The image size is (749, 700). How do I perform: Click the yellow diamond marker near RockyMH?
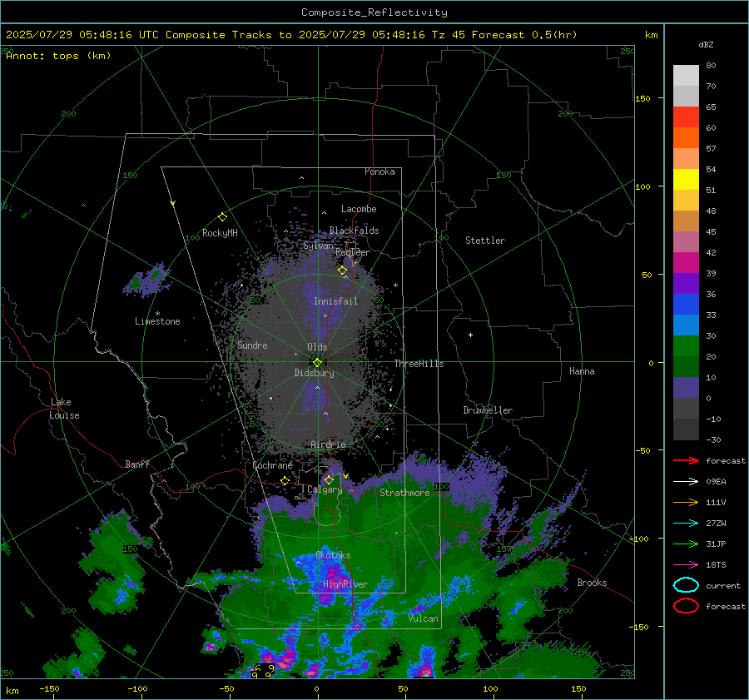click(222, 217)
